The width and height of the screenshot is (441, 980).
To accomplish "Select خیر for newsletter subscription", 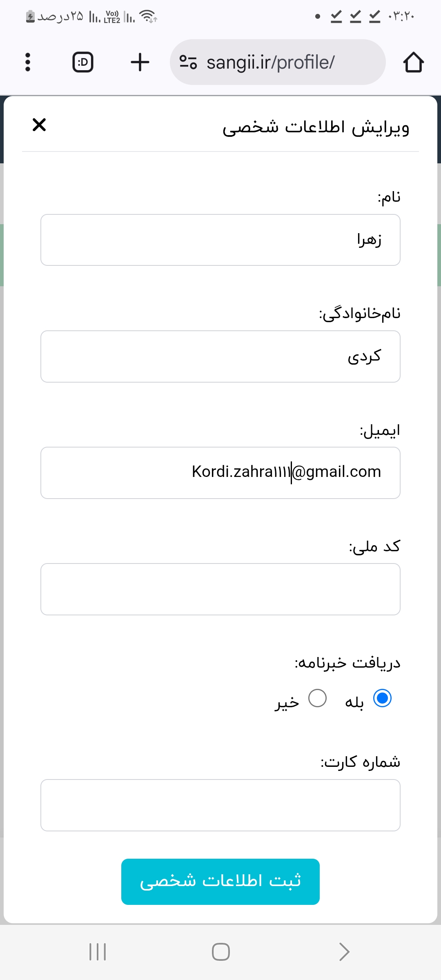I will (317, 698).
